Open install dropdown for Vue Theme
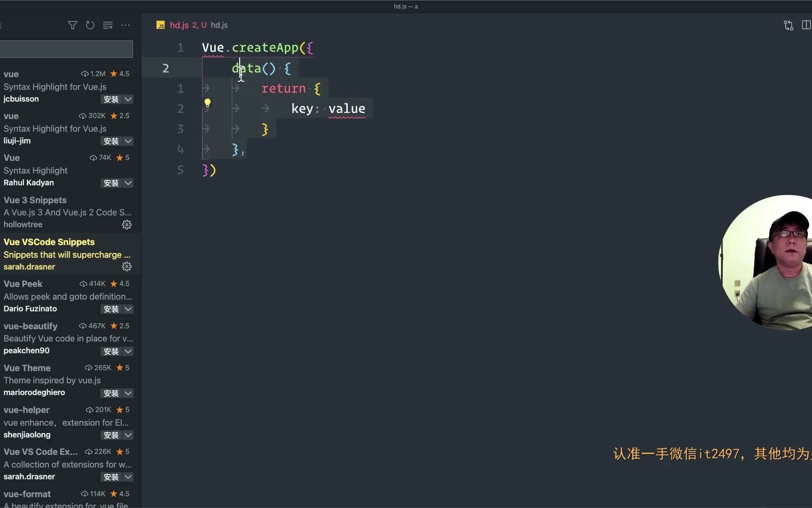Image resolution: width=812 pixels, height=508 pixels. coord(129,393)
